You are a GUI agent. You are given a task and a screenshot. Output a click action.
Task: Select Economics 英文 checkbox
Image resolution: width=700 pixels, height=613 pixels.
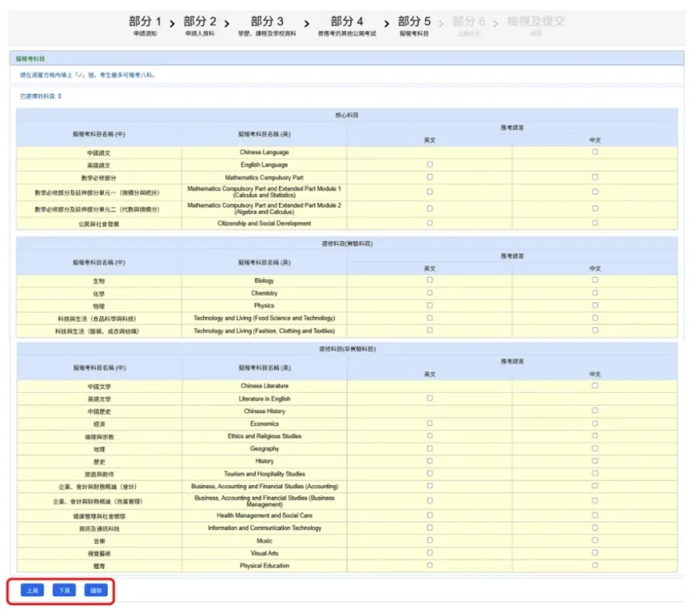click(x=429, y=423)
